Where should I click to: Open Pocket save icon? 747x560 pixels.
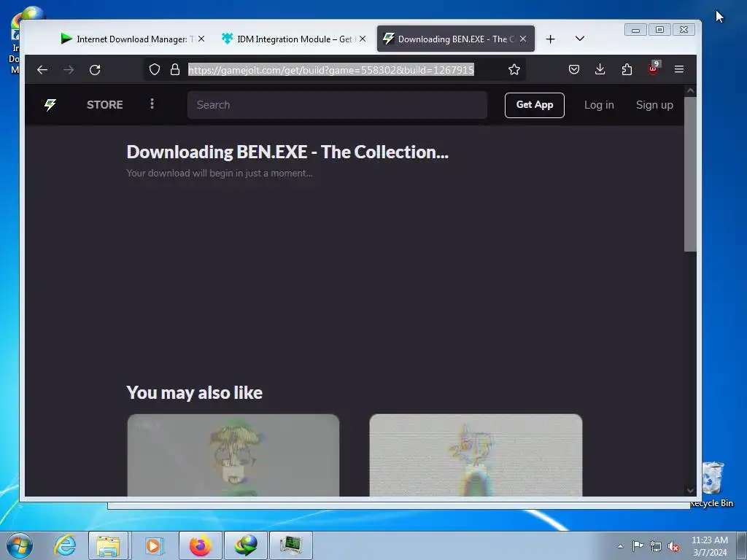click(x=574, y=69)
